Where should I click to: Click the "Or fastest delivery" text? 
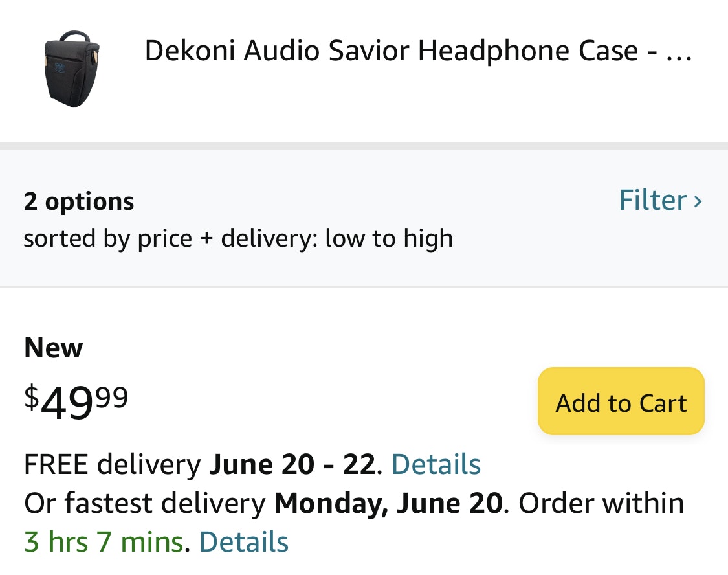pos(144,503)
